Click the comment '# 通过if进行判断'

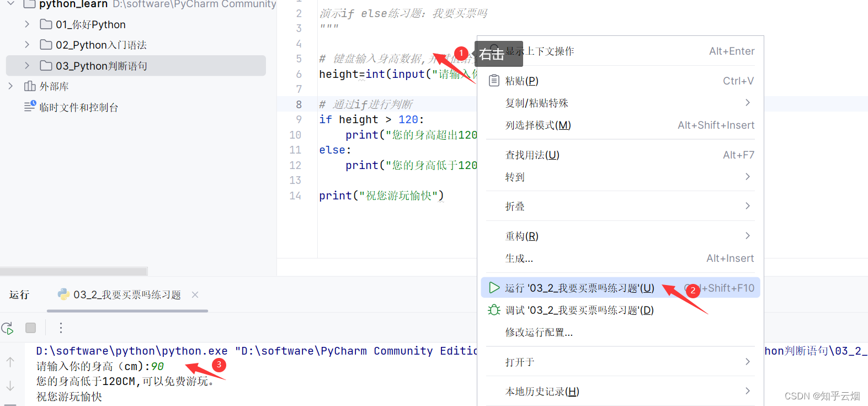(366, 104)
